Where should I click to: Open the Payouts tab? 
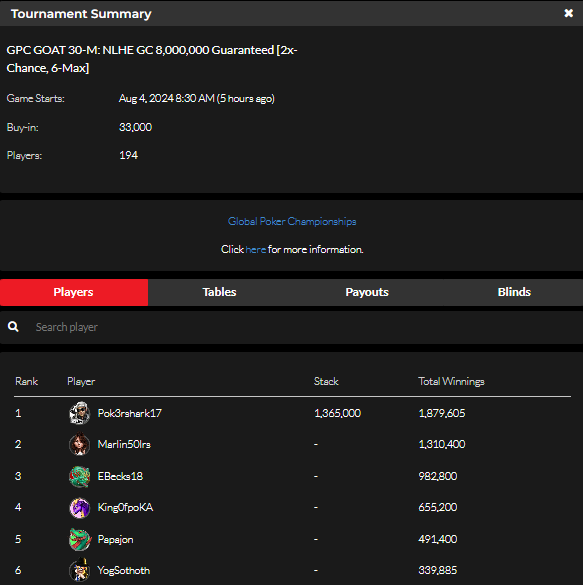point(367,292)
